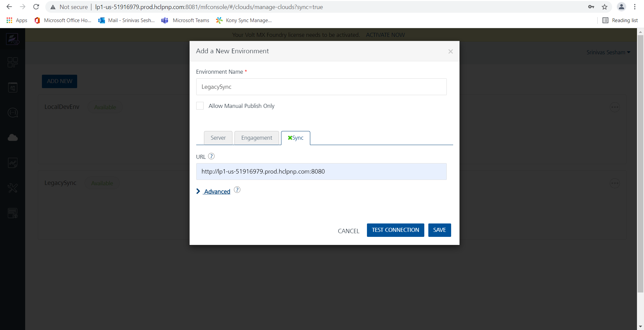Check Allow Manual Publish Only checkbox
Viewport: 644px width, 330px height.
click(x=200, y=106)
